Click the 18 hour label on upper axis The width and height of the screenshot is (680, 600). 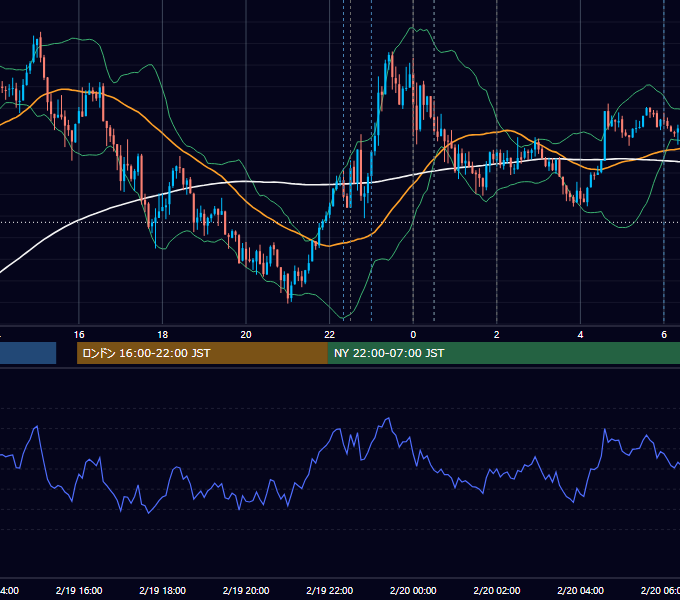click(163, 335)
